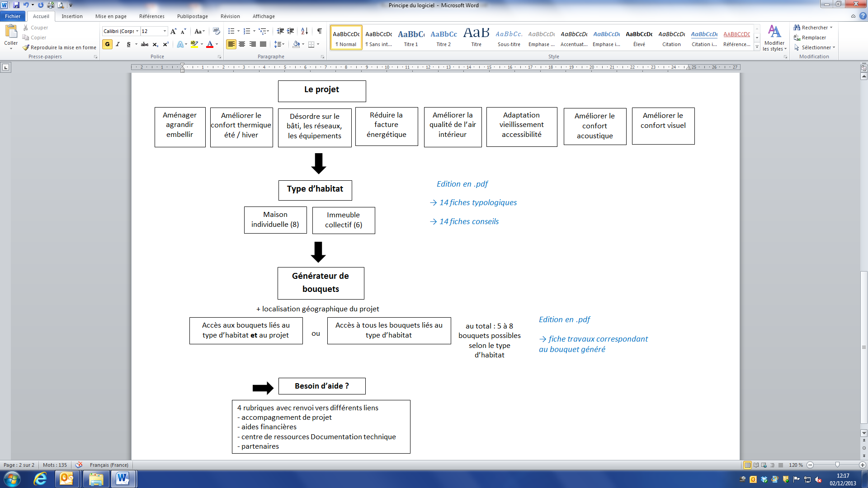Toggle bold (G) formatting
The width and height of the screenshot is (868, 488).
[x=108, y=44]
